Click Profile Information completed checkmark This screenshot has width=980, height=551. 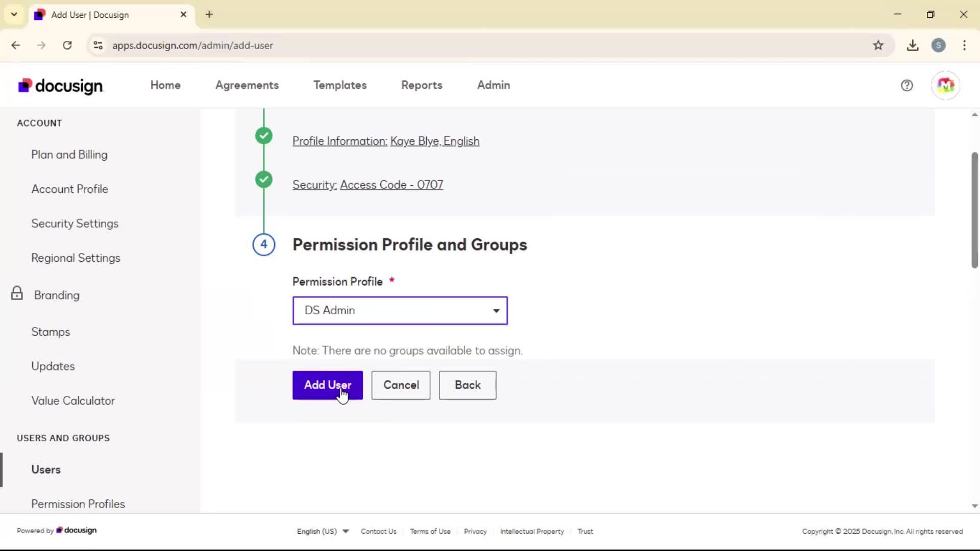click(x=264, y=136)
